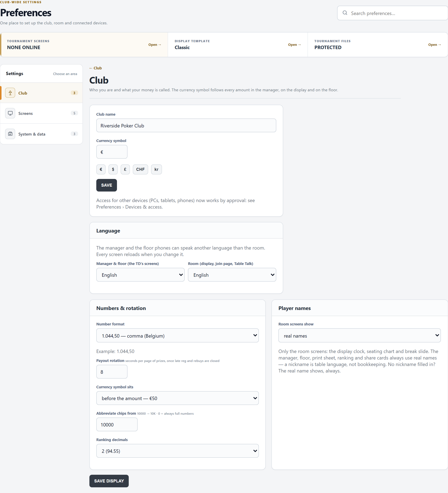
Task: Open Manager & floor language dropdown
Action: (140, 275)
